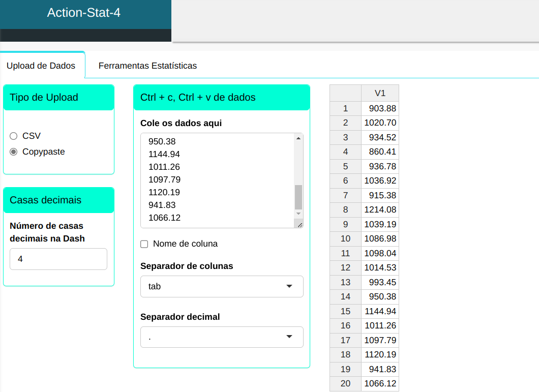The image size is (539, 392).
Task: Enable the Nome de coluna checkbox
Action: pyautogui.click(x=144, y=244)
